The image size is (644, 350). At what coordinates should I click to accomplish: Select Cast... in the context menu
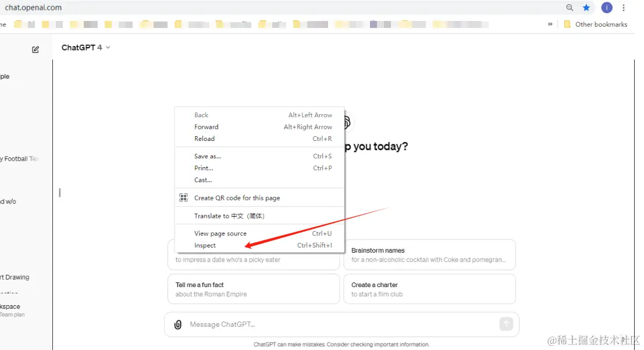pyautogui.click(x=259, y=180)
